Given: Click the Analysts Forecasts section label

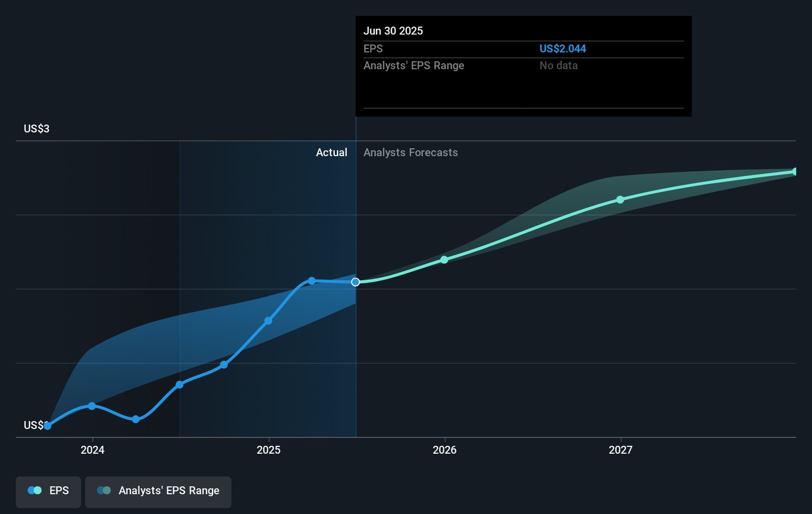Looking at the screenshot, I should [x=411, y=153].
